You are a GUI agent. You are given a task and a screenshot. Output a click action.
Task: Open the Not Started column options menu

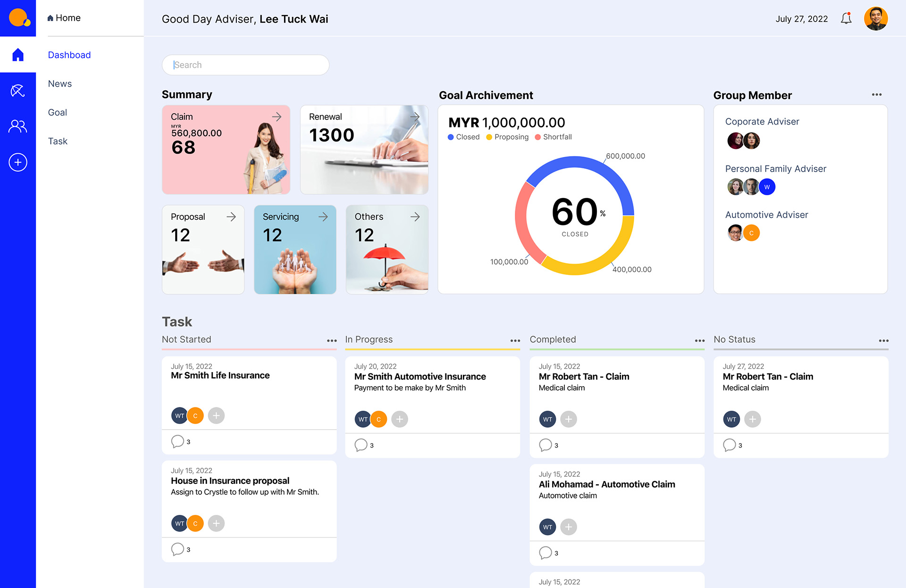332,340
